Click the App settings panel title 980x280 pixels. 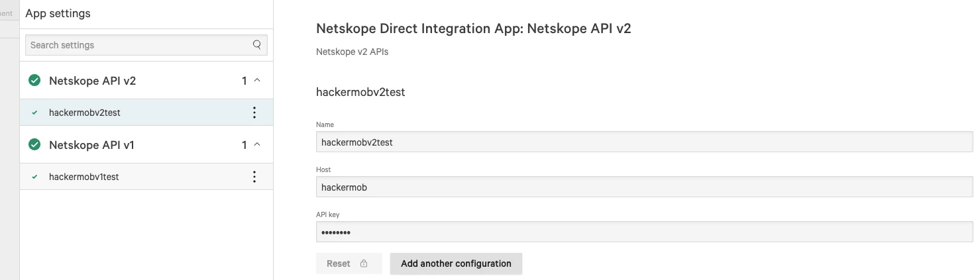pos(58,13)
